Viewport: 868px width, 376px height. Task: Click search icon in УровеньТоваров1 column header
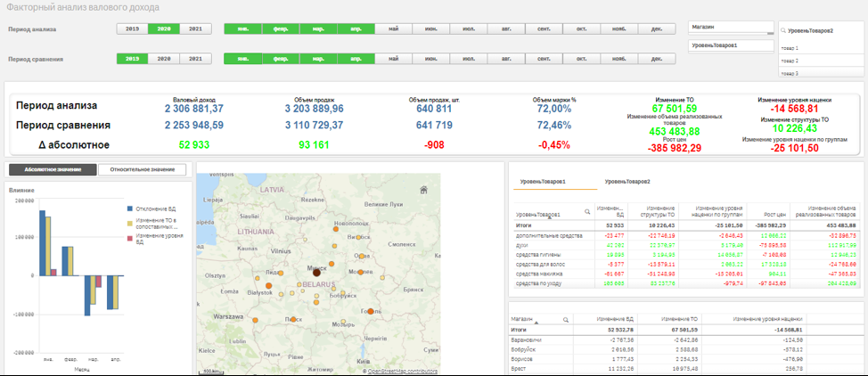587,212
